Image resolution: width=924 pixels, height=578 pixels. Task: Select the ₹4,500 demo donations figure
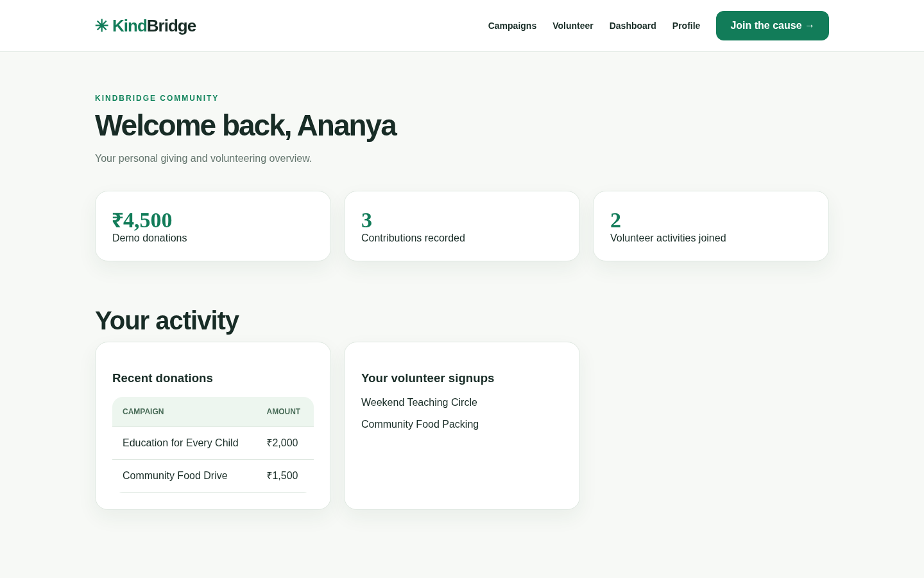(142, 220)
